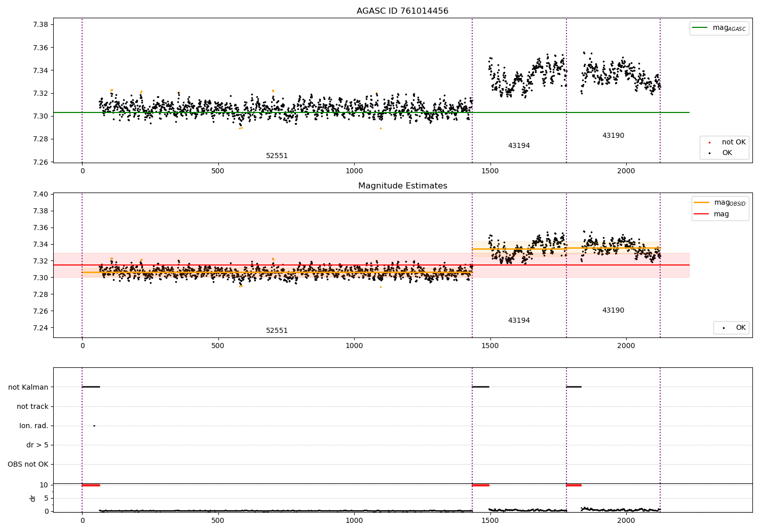The width and height of the screenshot is (760, 532).
Task: Click the "2000" x-tick under Magnitude Estimates plot
Action: point(626,346)
